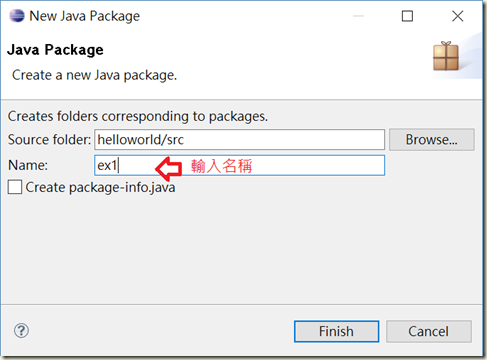Viewport: 487px width, 360px height.
Task: Click the gift box package icon
Action: [446, 56]
